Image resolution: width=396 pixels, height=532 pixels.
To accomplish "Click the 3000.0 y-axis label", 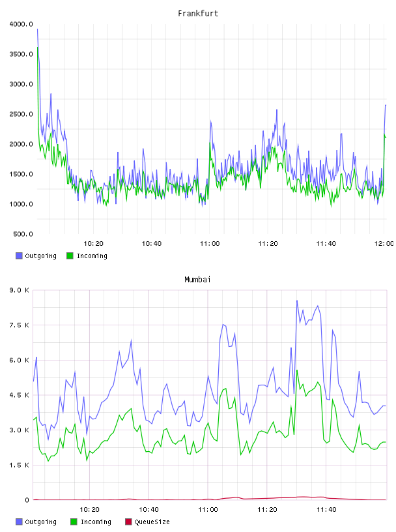I will tap(21, 84).
